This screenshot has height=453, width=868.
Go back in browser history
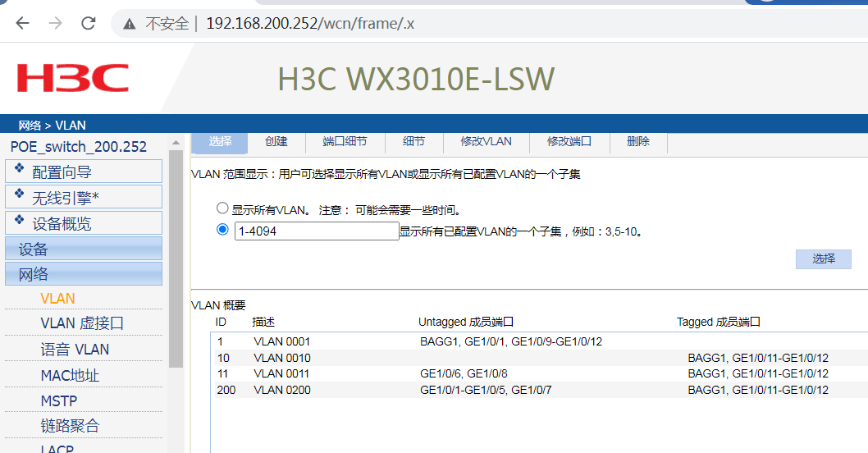point(22,23)
